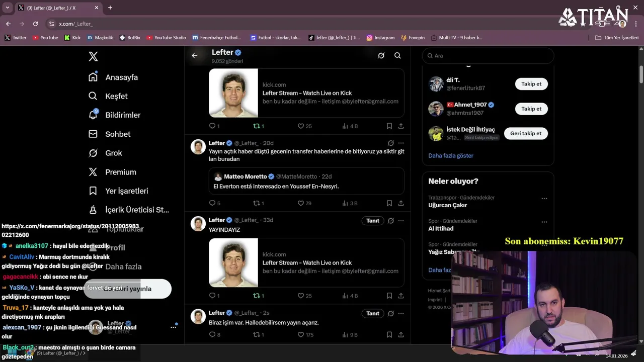Open the quoted Matteo Moretto tweet
The image size is (644, 362).
(306, 181)
